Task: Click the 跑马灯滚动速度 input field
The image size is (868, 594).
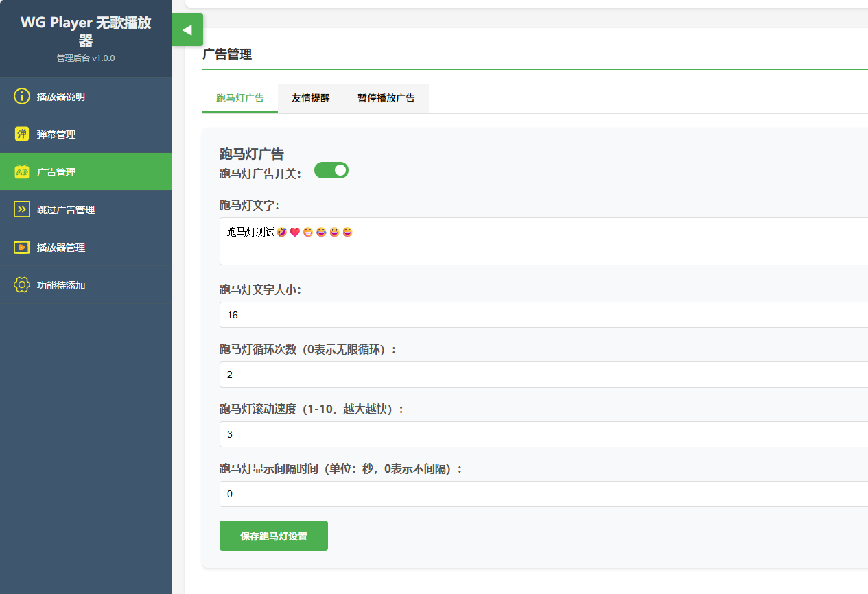Action: 542,434
